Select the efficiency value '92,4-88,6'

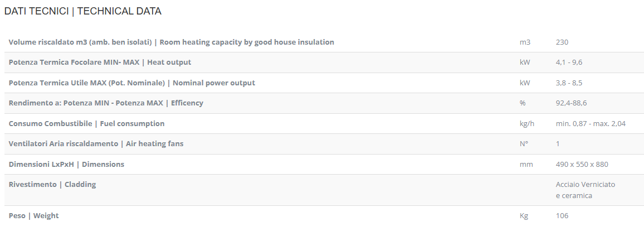[572, 103]
